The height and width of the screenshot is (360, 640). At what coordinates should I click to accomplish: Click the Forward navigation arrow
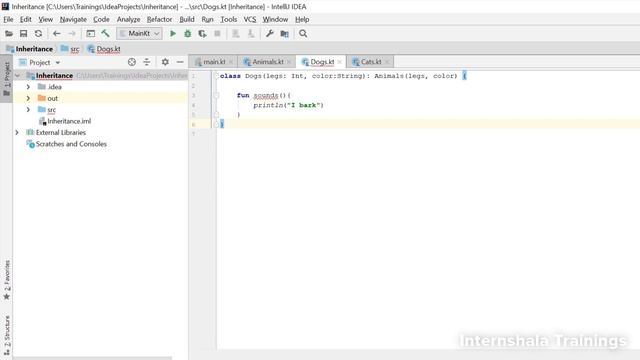coord(72,33)
